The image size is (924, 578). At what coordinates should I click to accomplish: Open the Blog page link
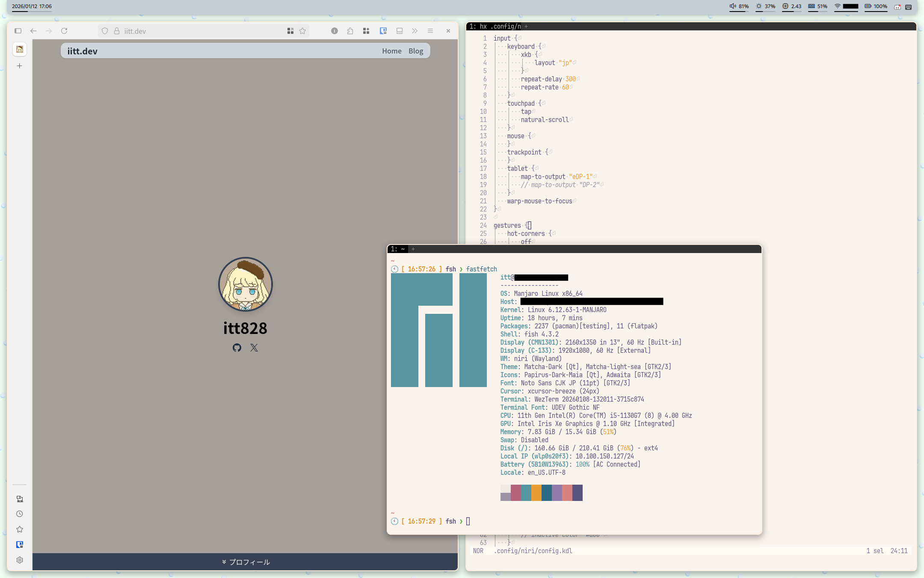[415, 51]
